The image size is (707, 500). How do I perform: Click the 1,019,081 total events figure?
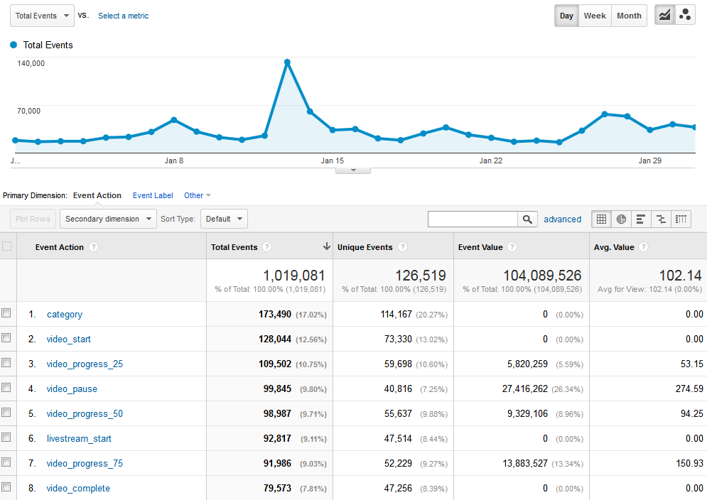tap(294, 275)
